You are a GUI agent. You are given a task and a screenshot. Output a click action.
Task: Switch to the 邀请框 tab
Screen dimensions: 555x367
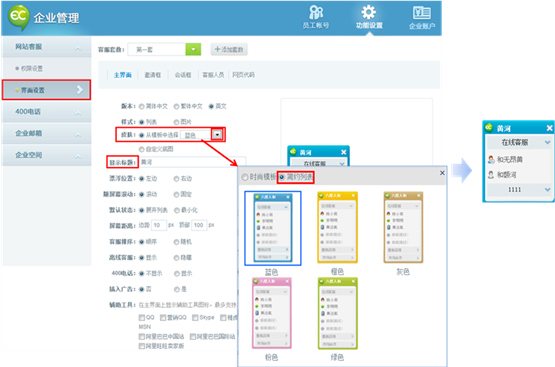(153, 75)
